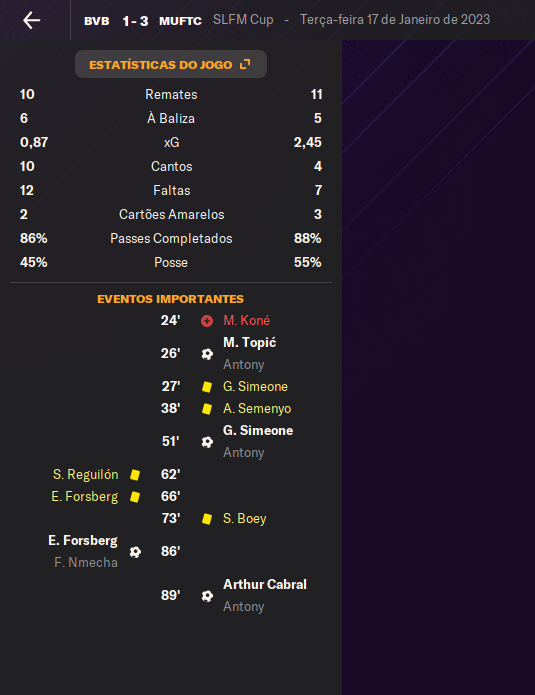Open the SLFM Cup competition link

(243, 20)
